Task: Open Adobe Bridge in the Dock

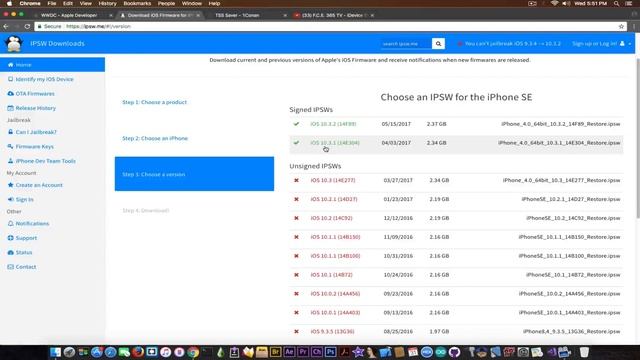Action: (x=276, y=352)
